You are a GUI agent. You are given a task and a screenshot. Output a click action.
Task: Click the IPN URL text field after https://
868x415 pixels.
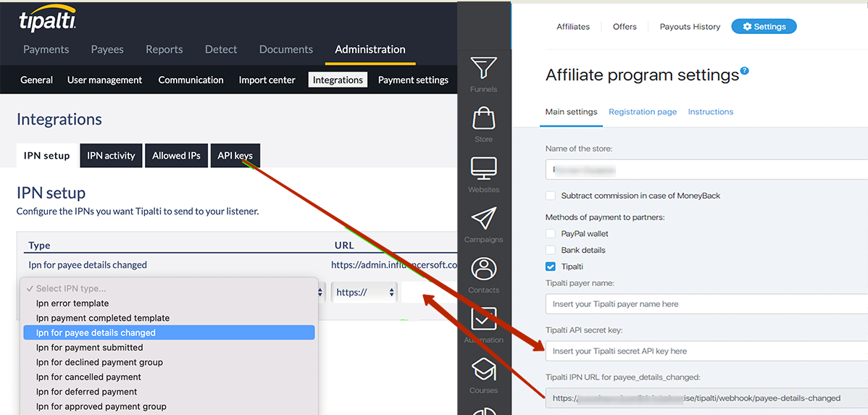tap(429, 292)
